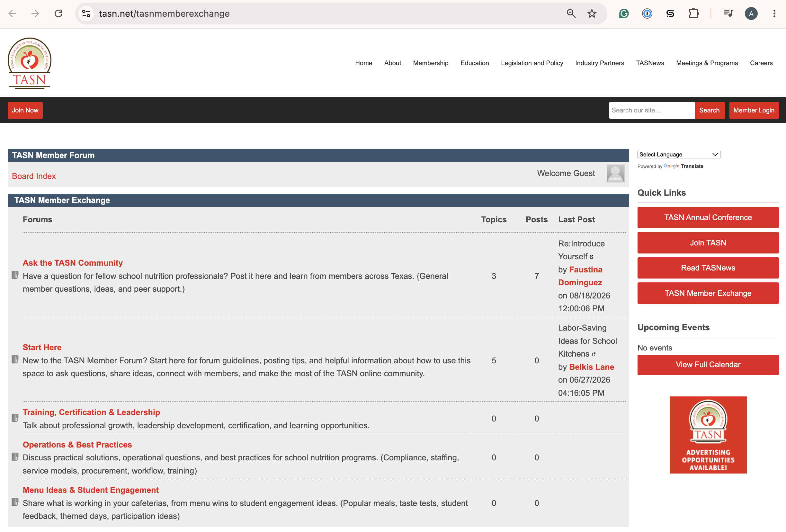Open the Education menu
The width and height of the screenshot is (786, 532).
[475, 63]
